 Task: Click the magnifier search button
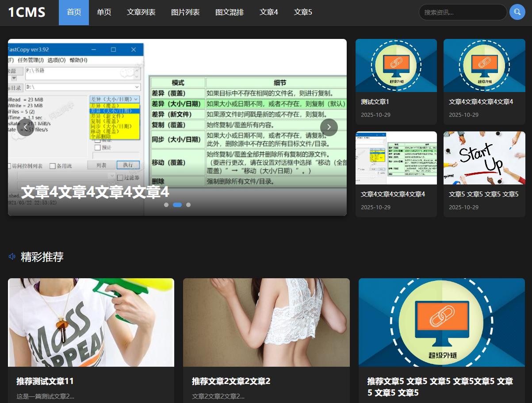[x=517, y=12]
